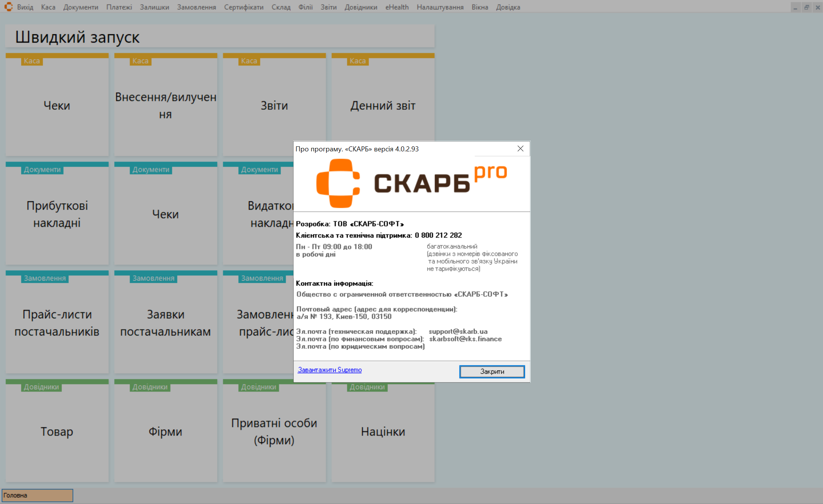Open the eHealth menu

pyautogui.click(x=397, y=7)
